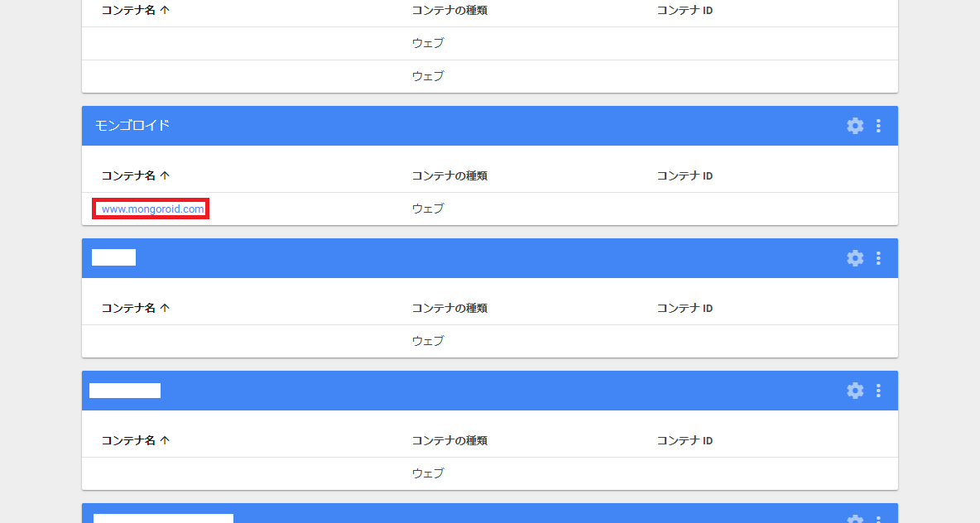Click gear icon of account directly below モンゴロイド
Viewport: 980px width, 523px height.
[855, 258]
